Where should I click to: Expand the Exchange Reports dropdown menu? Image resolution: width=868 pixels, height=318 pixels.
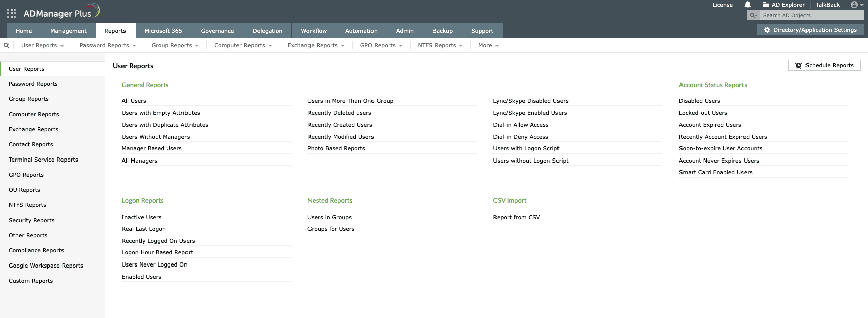[316, 45]
